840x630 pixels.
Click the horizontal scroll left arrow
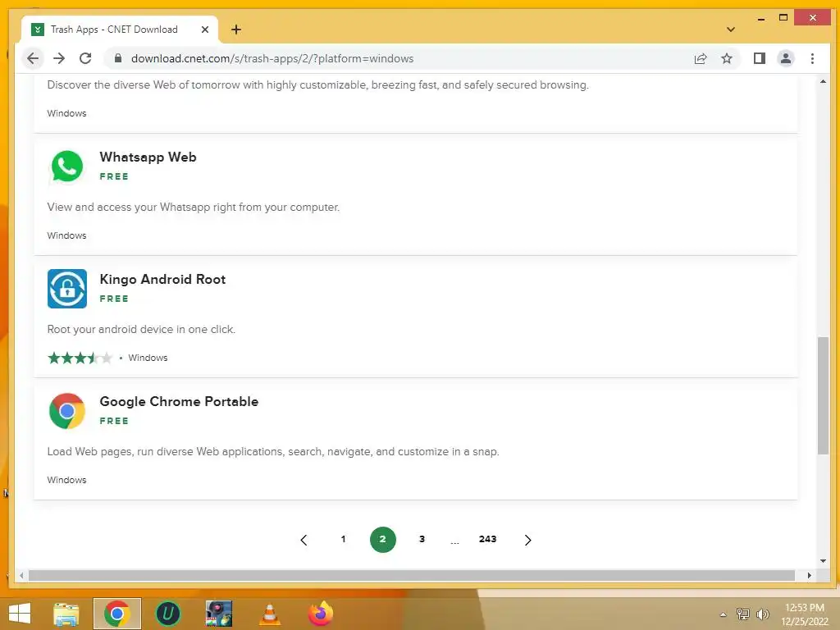click(21, 575)
